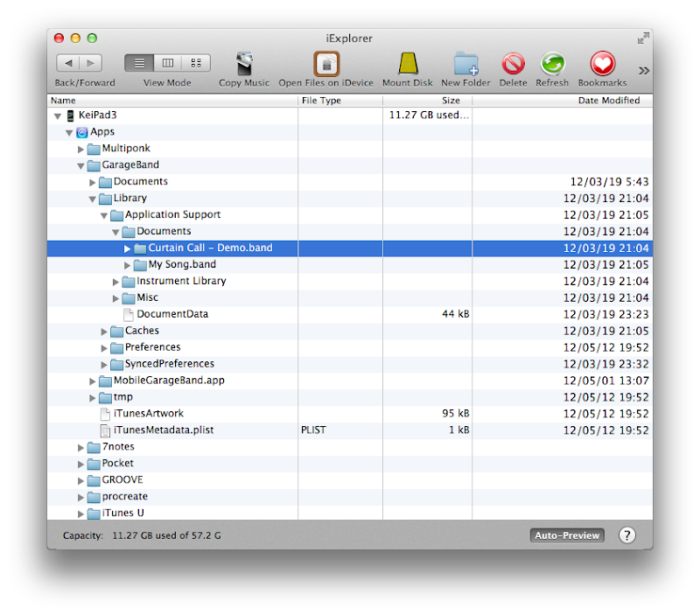Enter full screen with the arrows icon
This screenshot has width=700, height=615.
pos(643,38)
